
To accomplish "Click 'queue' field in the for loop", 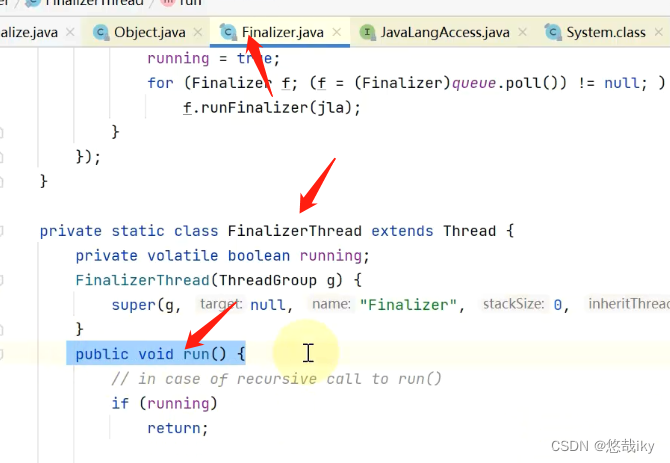I will (474, 83).
